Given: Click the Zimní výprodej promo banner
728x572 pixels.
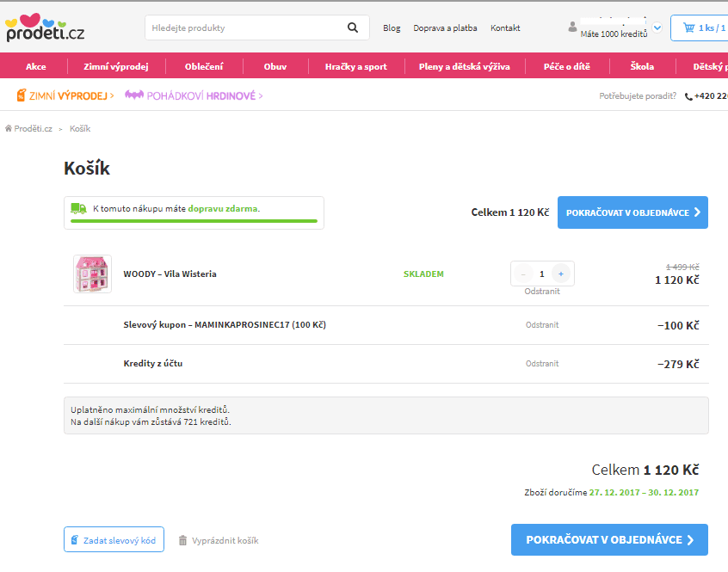Looking at the screenshot, I should pos(65,95).
